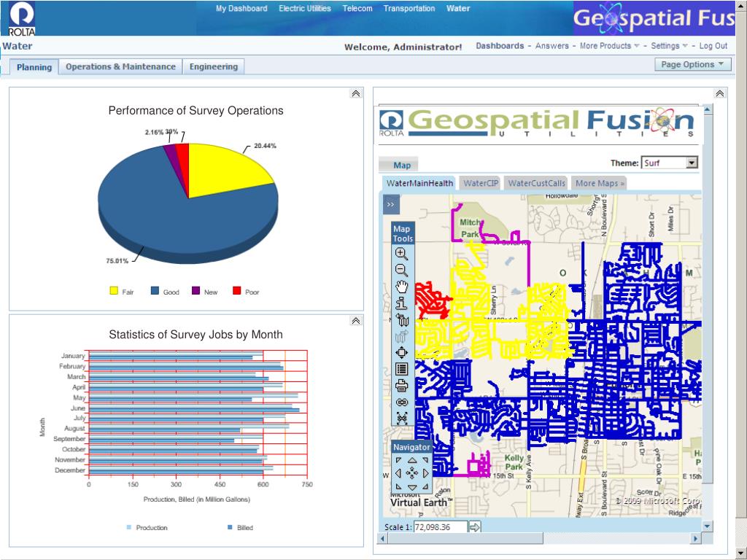Click the red Poor legend swatch
747x560 pixels.
pos(237,290)
